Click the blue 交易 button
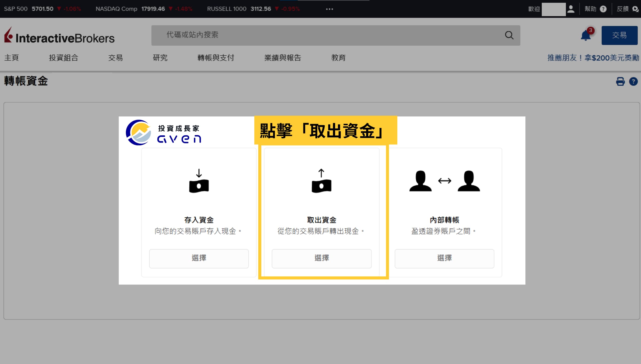The image size is (641, 364). coord(619,35)
